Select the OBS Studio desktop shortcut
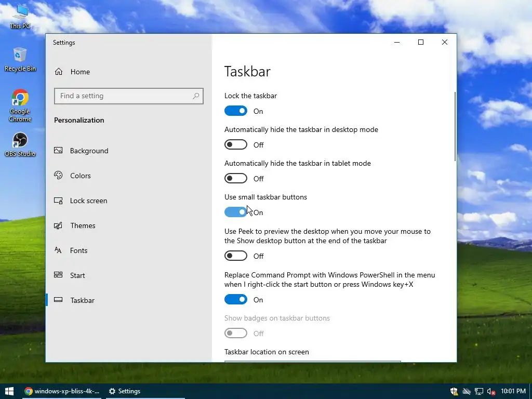 coord(20,144)
